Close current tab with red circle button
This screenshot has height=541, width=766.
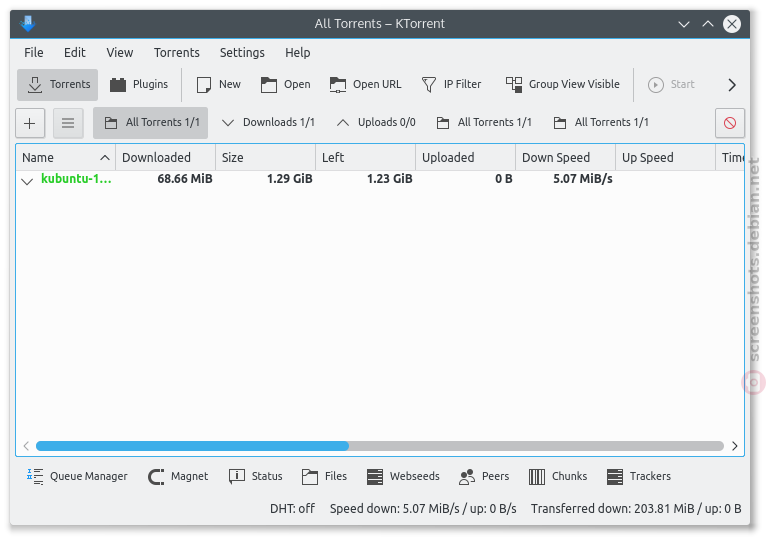tap(730, 123)
